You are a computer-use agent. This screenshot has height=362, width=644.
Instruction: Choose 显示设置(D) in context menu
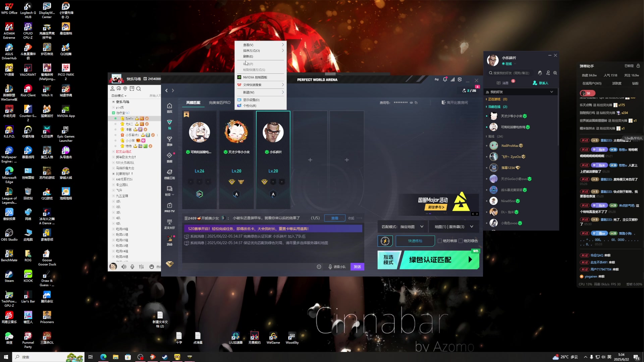[x=261, y=100]
